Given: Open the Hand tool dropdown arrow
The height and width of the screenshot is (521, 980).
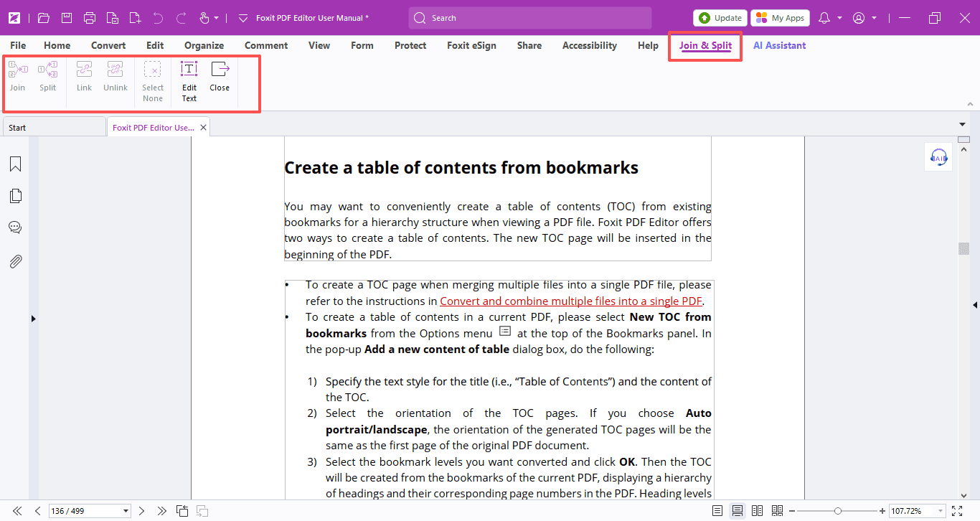Looking at the screenshot, I should 216,18.
